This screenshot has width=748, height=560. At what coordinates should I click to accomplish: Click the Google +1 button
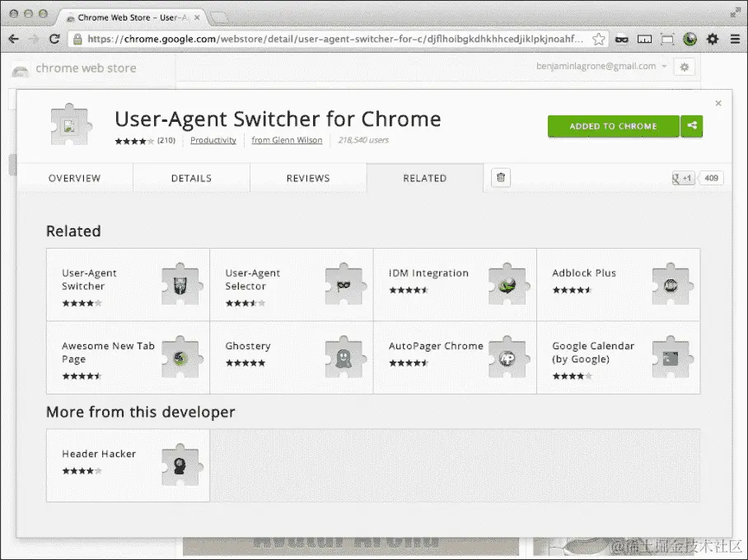[x=683, y=178]
